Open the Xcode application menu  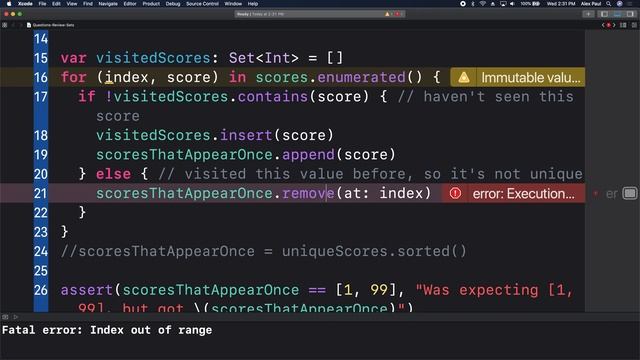[x=25, y=4]
